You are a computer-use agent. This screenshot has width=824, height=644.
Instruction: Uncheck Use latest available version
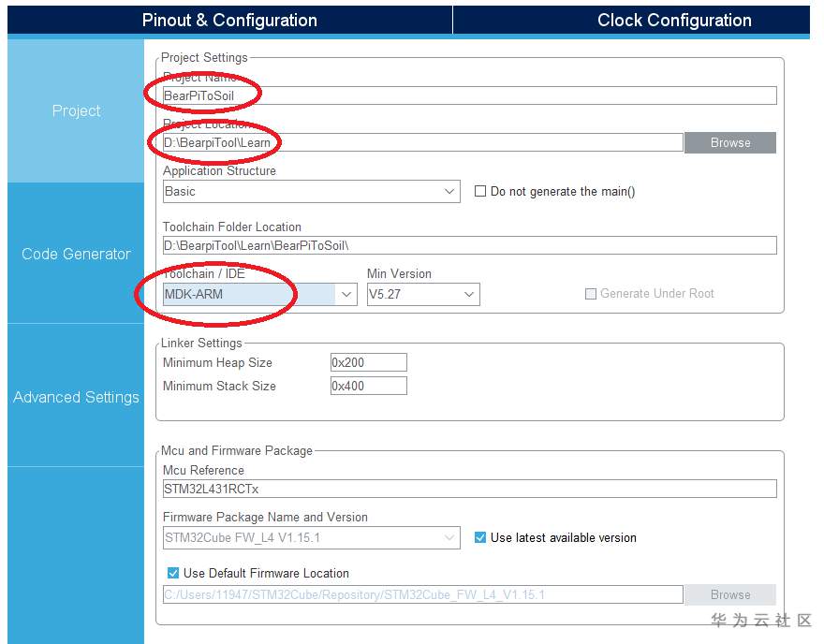pyautogui.click(x=479, y=537)
